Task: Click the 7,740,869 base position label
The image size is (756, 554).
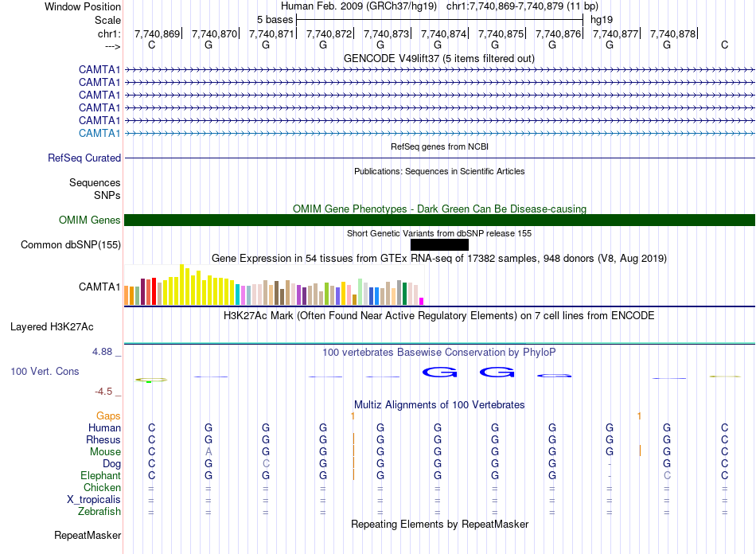Action: [x=158, y=33]
